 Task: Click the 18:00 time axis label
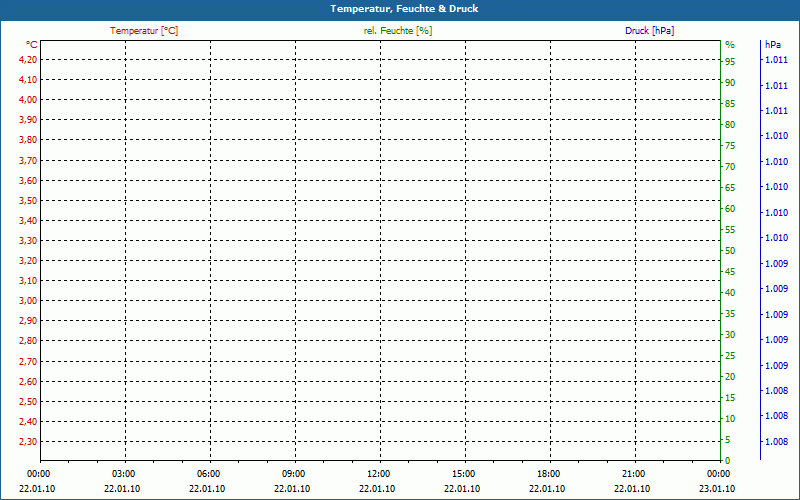tap(548, 474)
